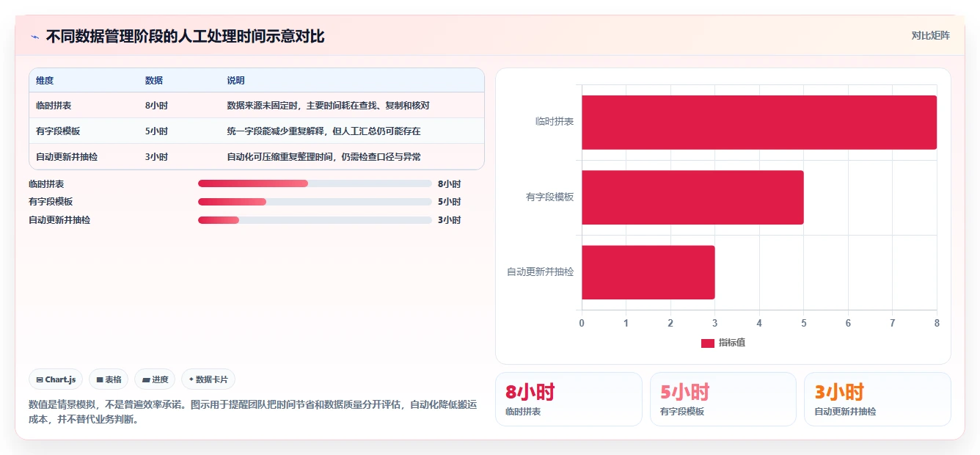Open the 5小时 有字段模板 data card
Screen dimensions: 980x455
coord(723,399)
